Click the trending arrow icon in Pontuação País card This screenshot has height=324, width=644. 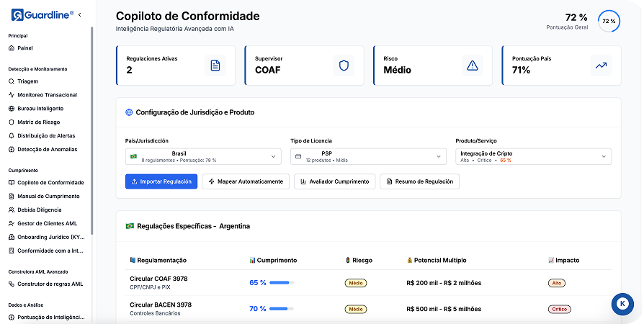601,66
